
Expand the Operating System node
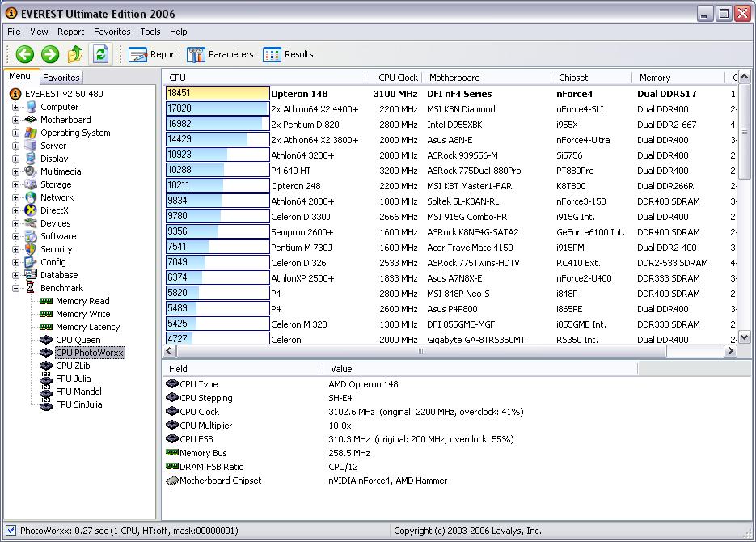pyautogui.click(x=16, y=133)
